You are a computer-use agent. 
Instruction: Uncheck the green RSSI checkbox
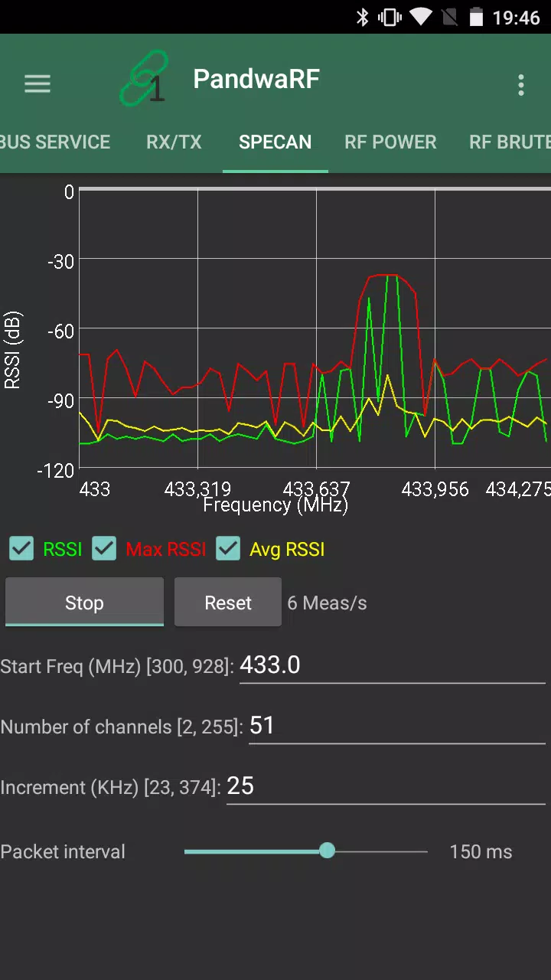click(21, 548)
